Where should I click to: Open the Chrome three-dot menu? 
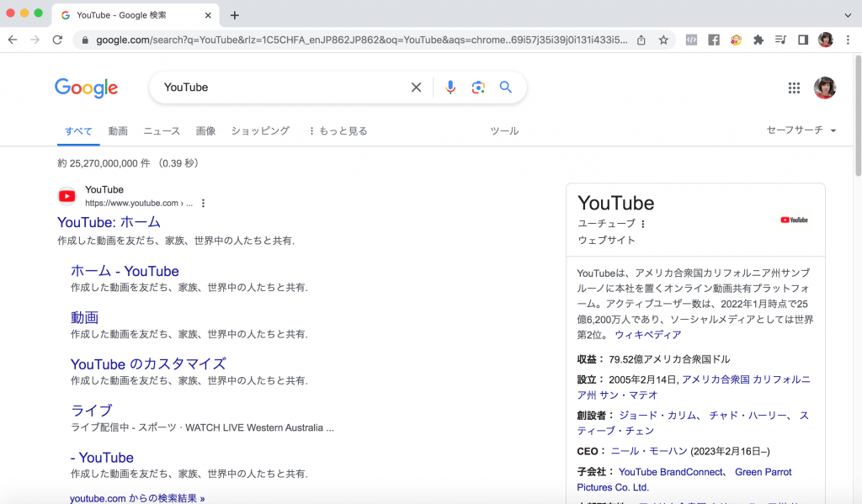point(848,40)
